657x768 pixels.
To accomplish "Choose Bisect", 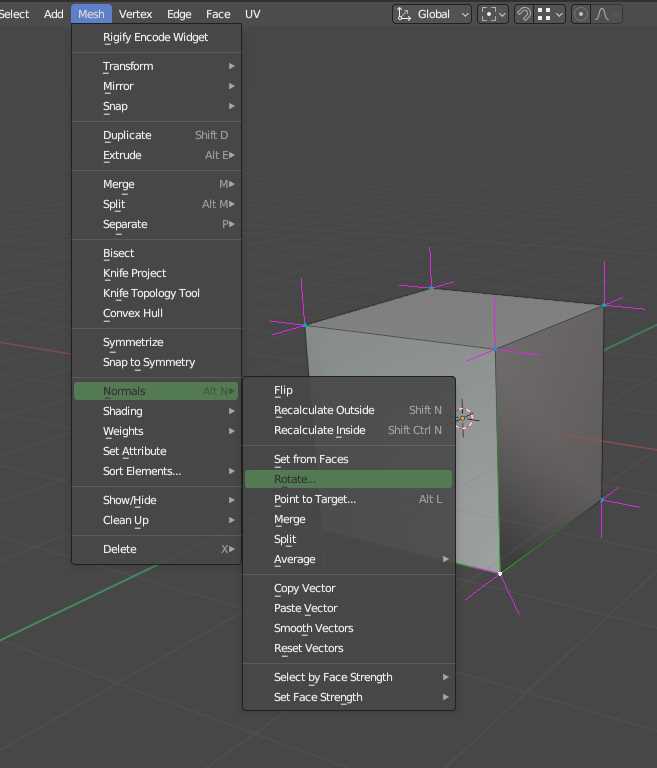I will tap(156, 253).
